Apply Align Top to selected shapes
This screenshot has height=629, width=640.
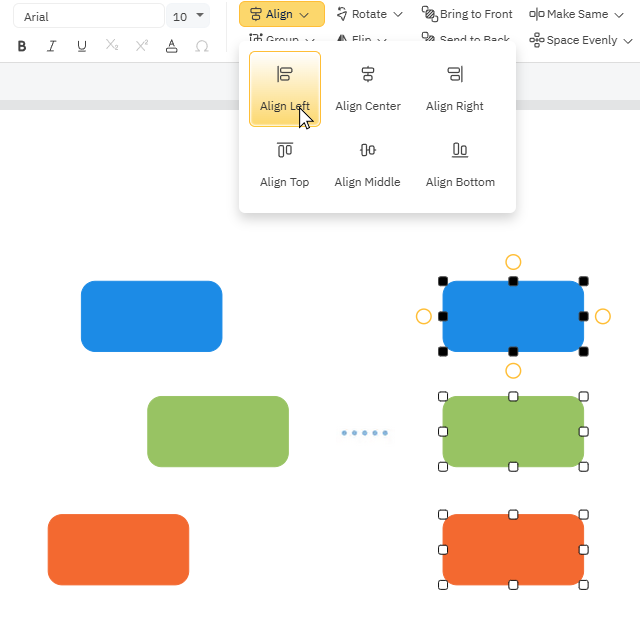[x=285, y=165]
